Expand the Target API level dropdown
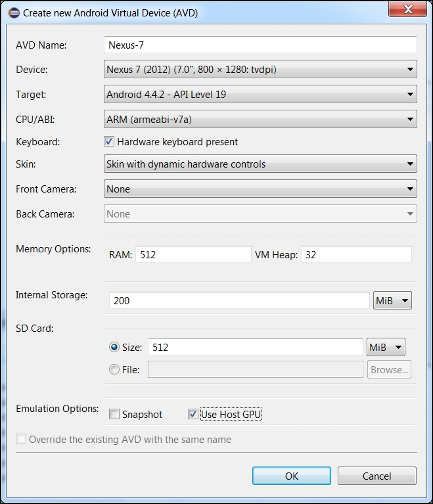This screenshot has height=504, width=433. (260, 94)
